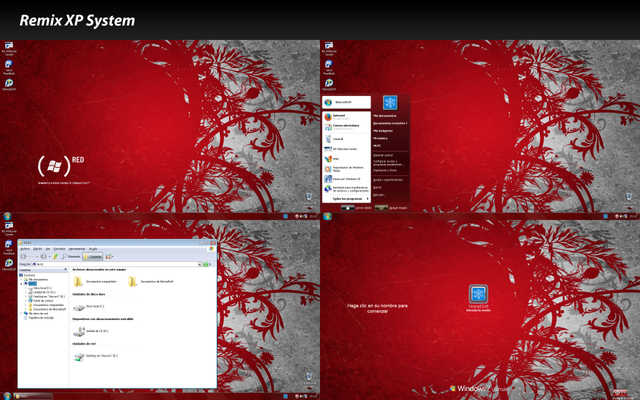Open Panel de control from Start menu
This screenshot has width=640, height=400.
pos(383,155)
